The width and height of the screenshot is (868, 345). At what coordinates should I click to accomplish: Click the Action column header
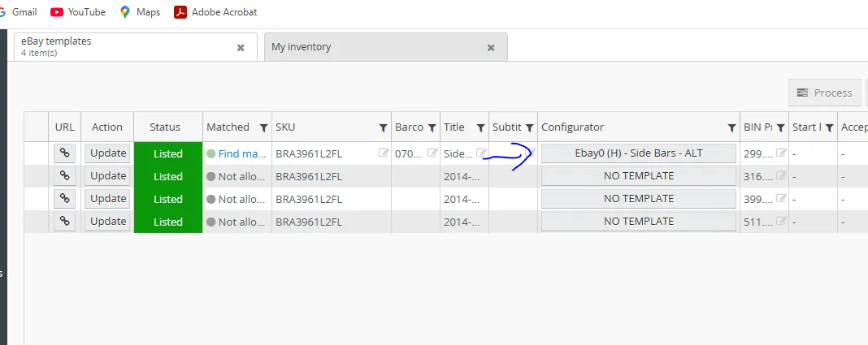[107, 127]
